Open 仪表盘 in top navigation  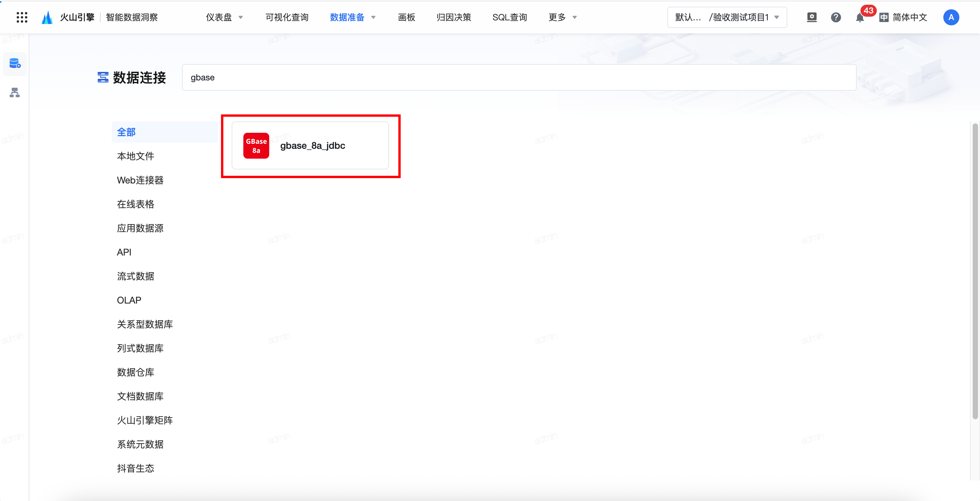click(219, 17)
